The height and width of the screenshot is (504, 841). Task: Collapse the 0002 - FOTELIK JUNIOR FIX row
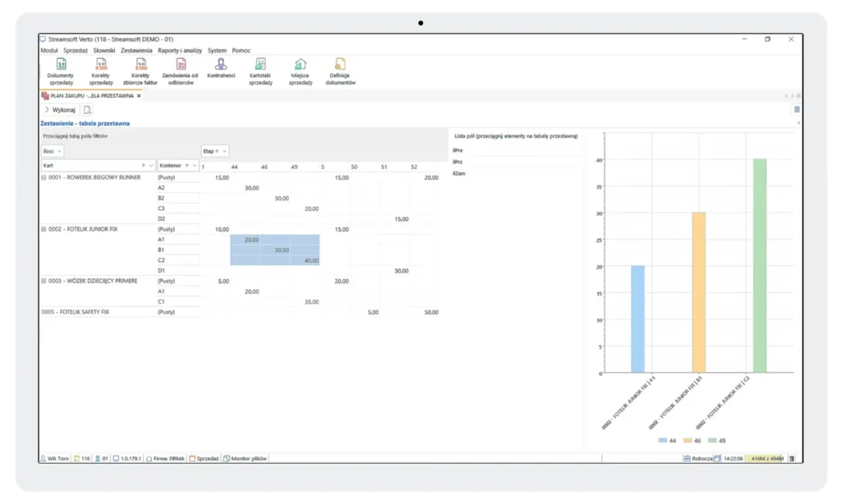[x=44, y=229]
